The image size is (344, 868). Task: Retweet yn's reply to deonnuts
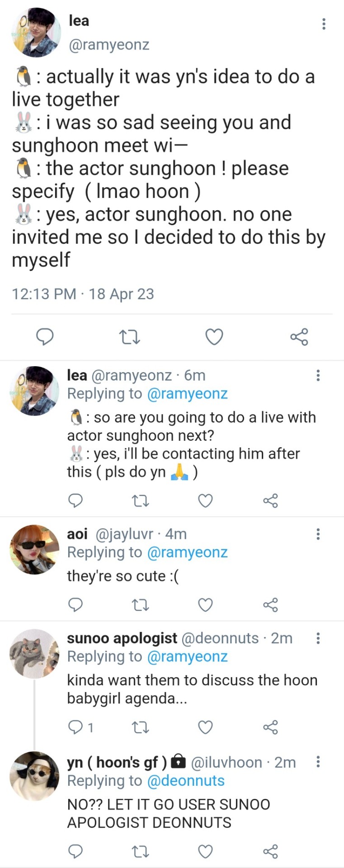[x=140, y=852]
